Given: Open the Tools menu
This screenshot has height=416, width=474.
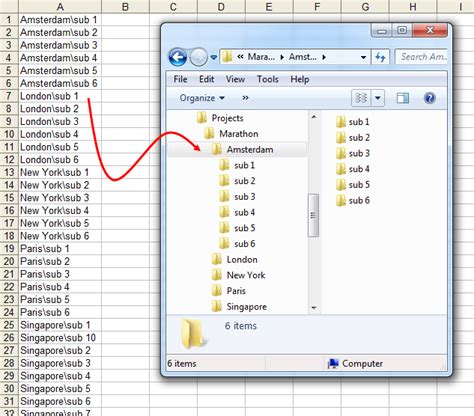Looking at the screenshot, I should click(267, 79).
